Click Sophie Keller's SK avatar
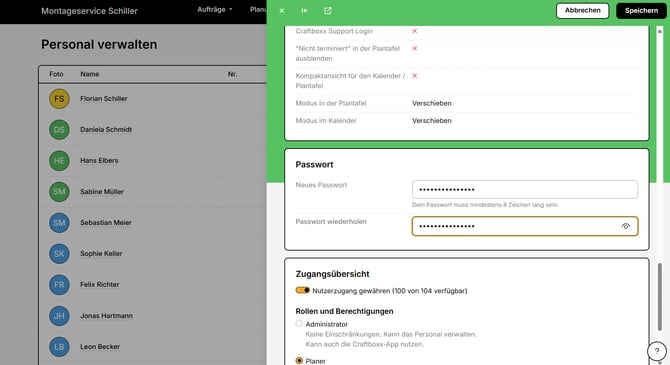The width and height of the screenshot is (670, 365). tap(59, 254)
